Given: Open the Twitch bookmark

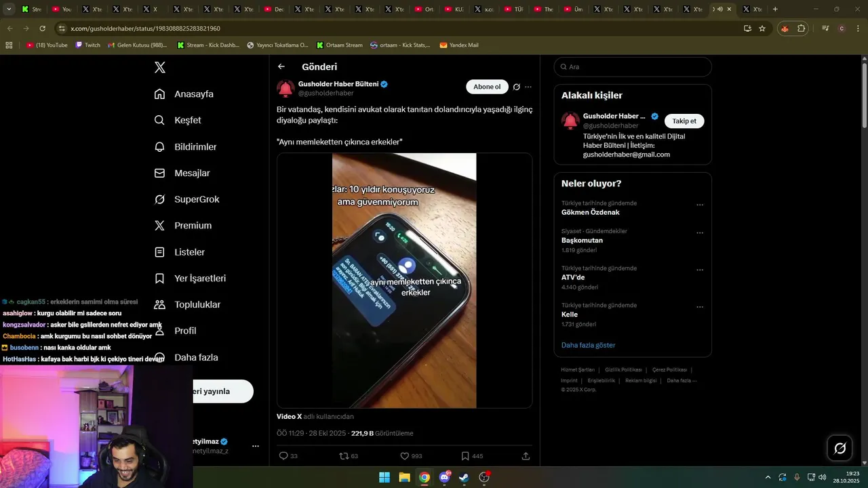Looking at the screenshot, I should pos(87,45).
